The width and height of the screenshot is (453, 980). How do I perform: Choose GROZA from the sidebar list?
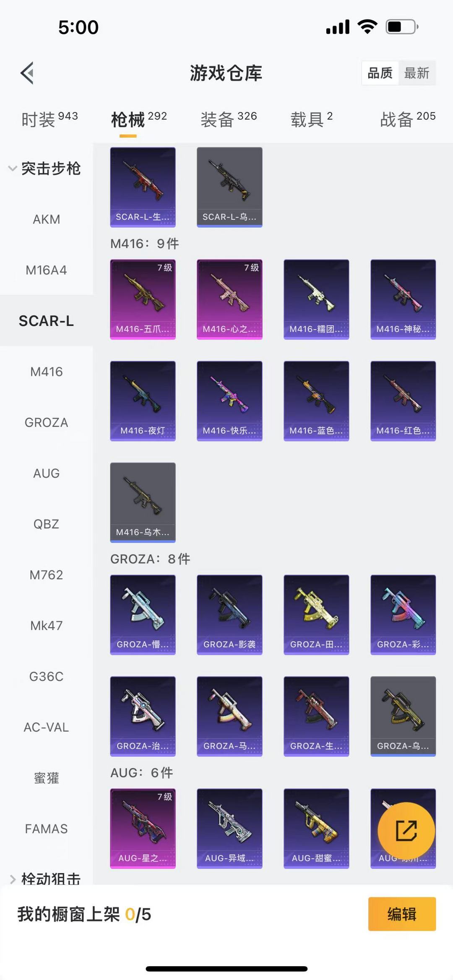[46, 422]
